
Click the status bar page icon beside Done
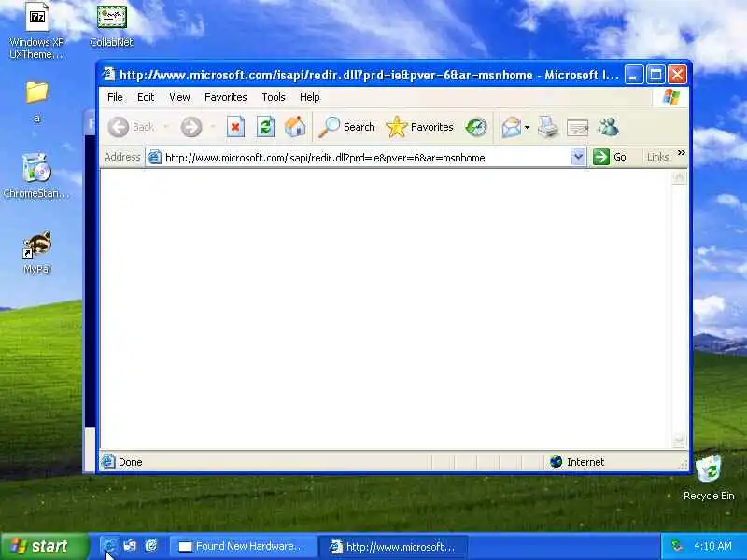tap(108, 461)
